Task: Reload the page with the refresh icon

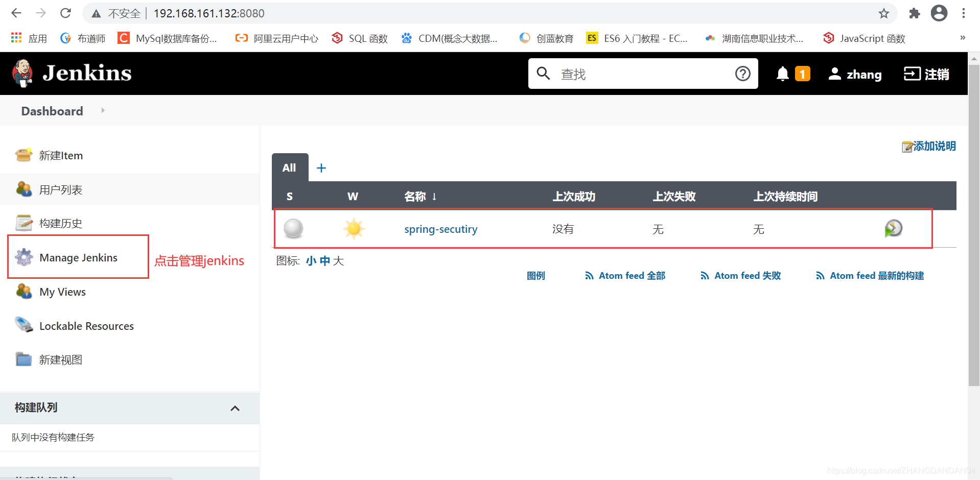Action: [x=65, y=13]
